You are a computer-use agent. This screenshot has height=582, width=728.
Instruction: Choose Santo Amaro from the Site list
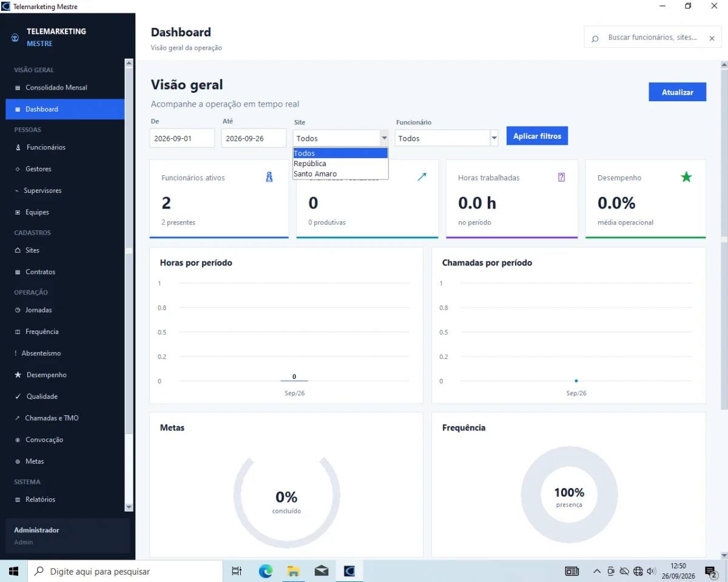340,174
